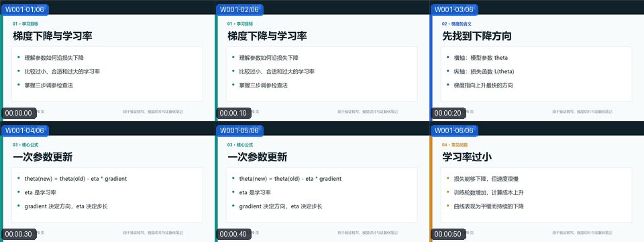Click 理解参数如何沿损失下降 in frame W001-02/06

point(269,58)
